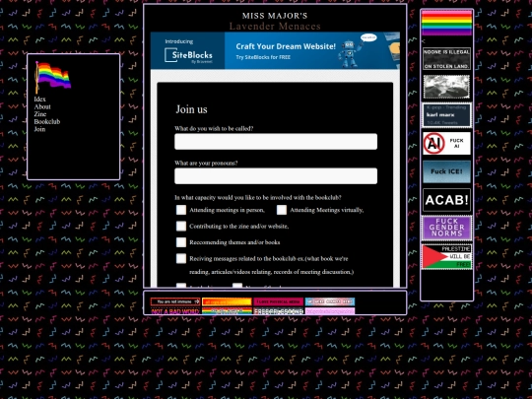Focus the 'What are your pronouns?' field
The image size is (532, 399).
(276, 176)
